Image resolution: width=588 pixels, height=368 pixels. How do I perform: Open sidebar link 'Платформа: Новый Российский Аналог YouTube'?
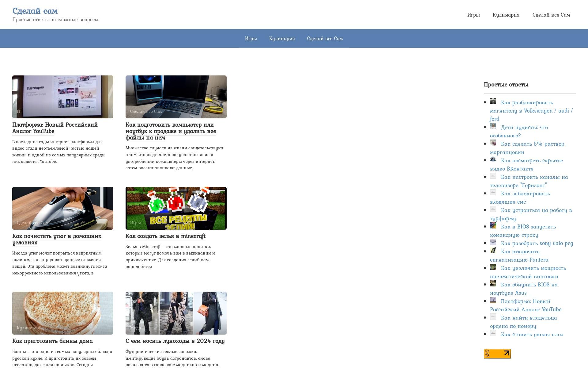pyautogui.click(x=526, y=305)
